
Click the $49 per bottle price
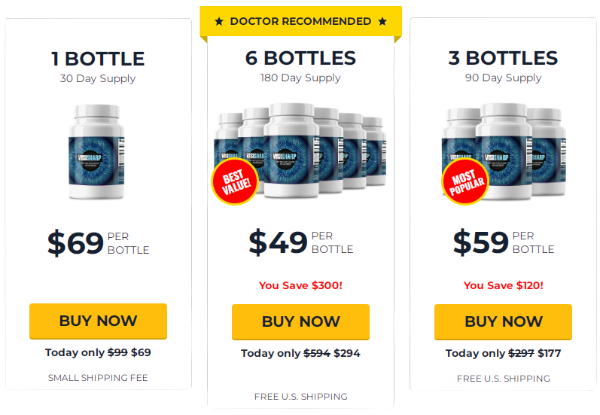[x=301, y=242]
